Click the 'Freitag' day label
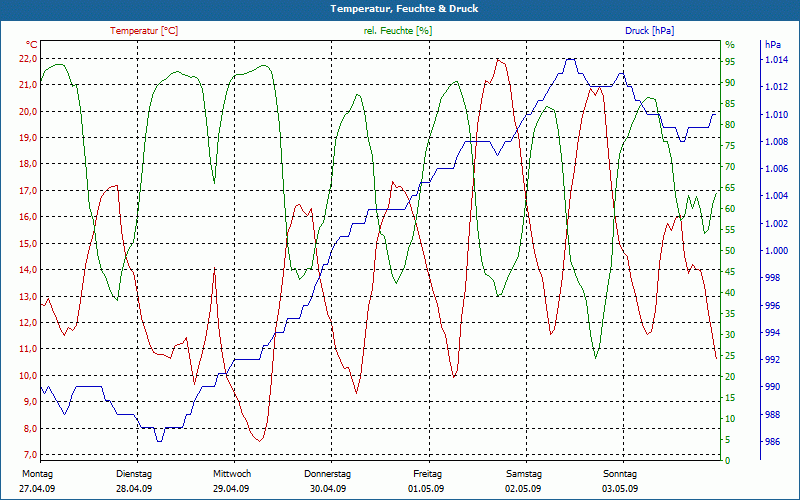This screenshot has width=800, height=500. (x=428, y=474)
